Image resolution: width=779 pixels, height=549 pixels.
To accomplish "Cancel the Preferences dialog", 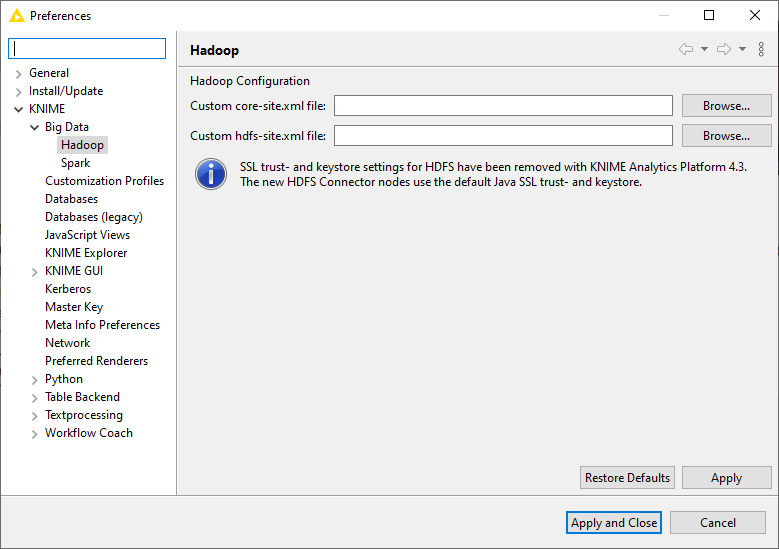I will [x=717, y=523].
